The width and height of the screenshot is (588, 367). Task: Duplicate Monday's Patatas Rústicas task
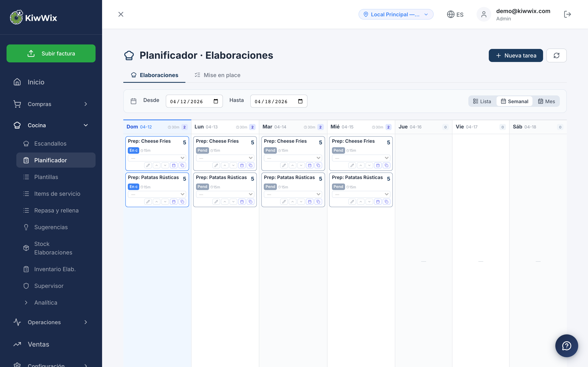(x=250, y=202)
